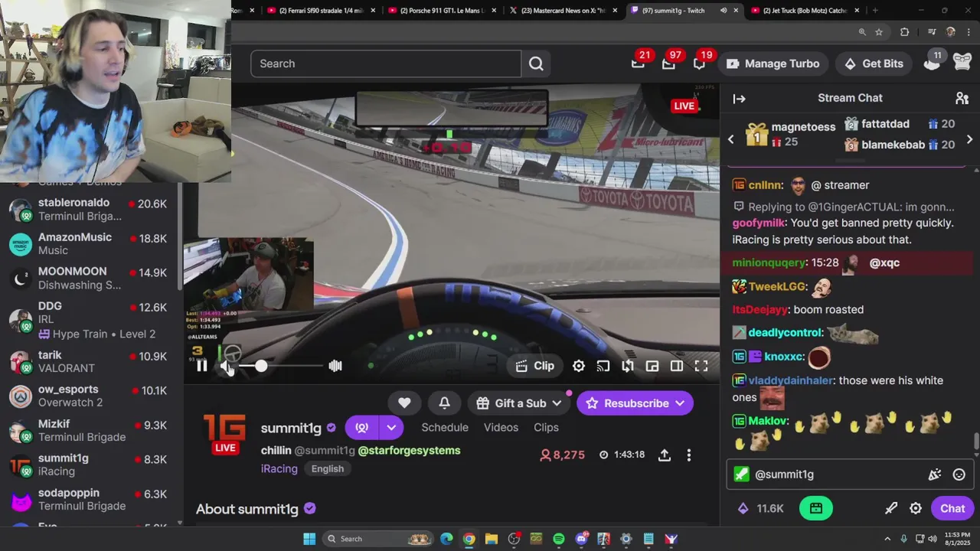This screenshot has width=980, height=551.
Task: Claim the green channel points chest
Action: [x=816, y=508]
